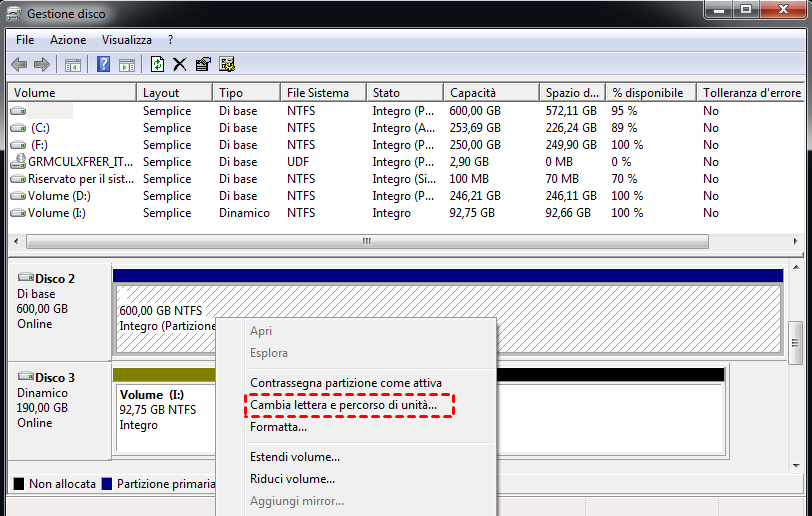The image size is (812, 516).
Task: Open the Azione menu
Action: click(68, 40)
